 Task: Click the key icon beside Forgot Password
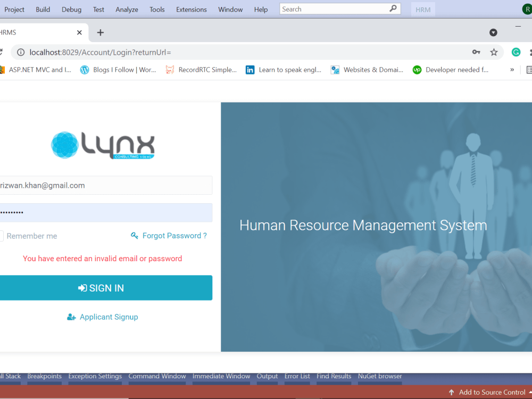[x=135, y=236]
